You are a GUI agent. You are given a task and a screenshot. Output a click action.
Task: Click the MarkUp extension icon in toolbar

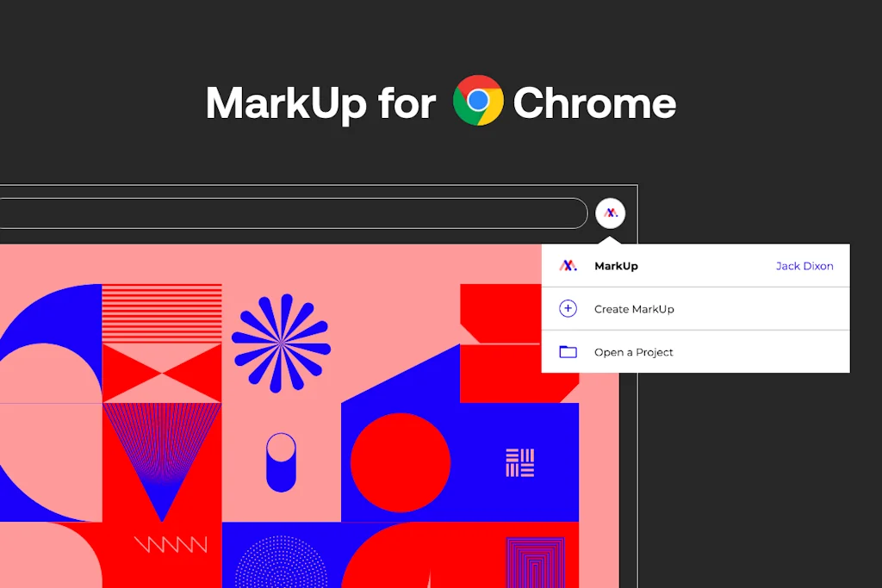(610, 213)
